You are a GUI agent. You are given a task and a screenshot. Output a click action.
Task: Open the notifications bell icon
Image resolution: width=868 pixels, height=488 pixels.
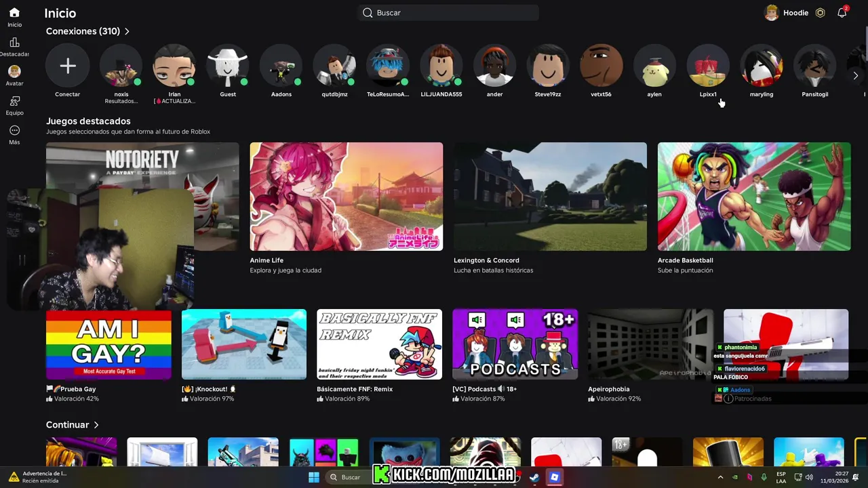click(x=842, y=13)
